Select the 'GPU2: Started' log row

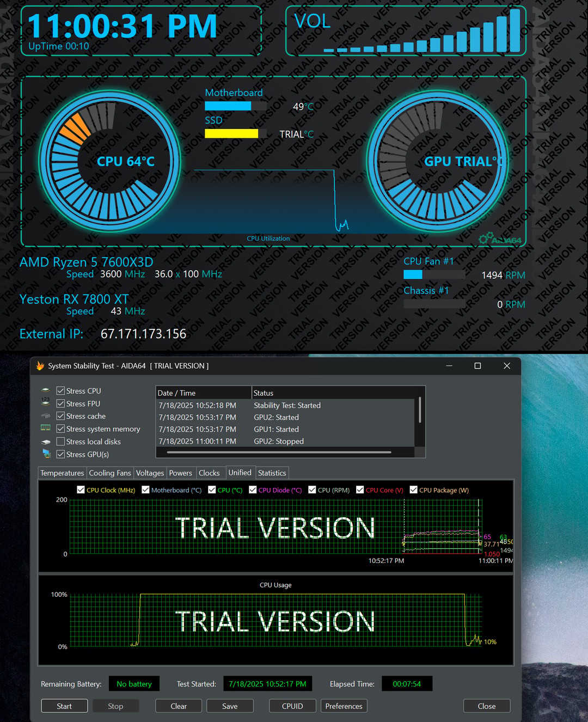(x=286, y=418)
